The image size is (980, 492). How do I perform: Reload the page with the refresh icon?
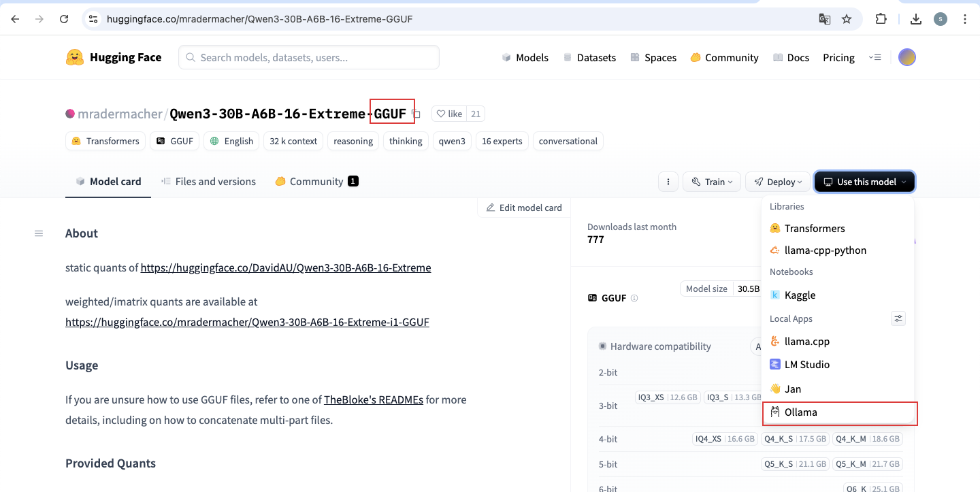(64, 19)
